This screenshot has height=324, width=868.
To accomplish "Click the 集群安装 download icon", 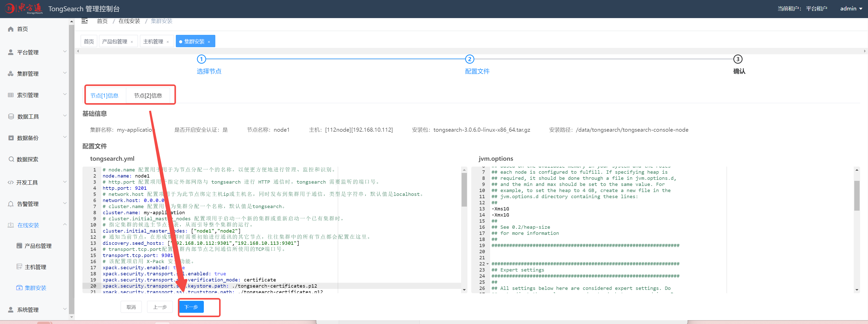I will [19, 288].
